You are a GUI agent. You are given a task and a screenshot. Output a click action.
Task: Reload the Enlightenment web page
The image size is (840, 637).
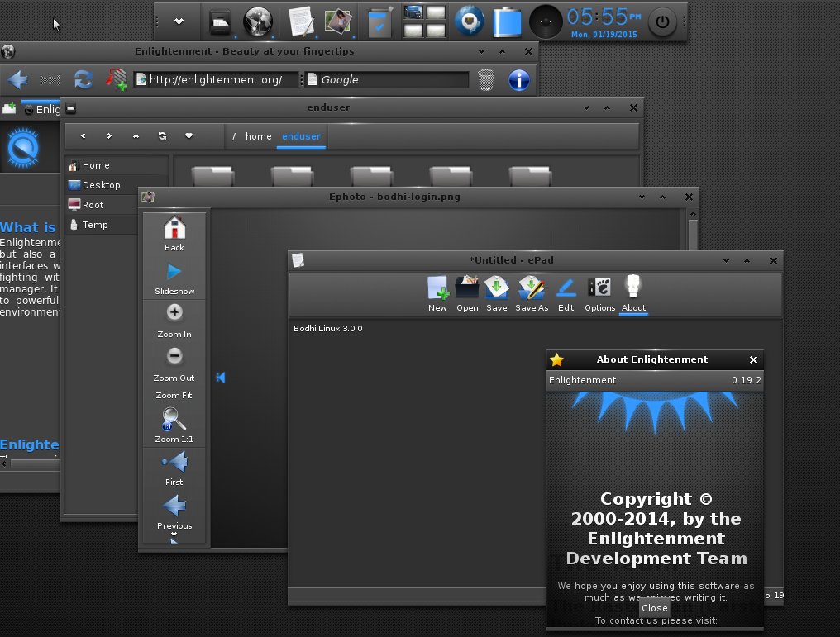click(x=83, y=80)
